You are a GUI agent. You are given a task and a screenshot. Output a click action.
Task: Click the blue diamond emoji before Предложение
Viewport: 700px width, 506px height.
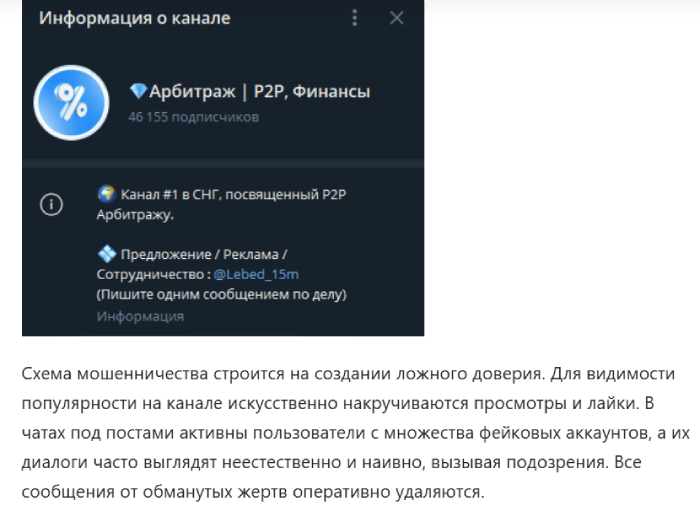tap(106, 254)
